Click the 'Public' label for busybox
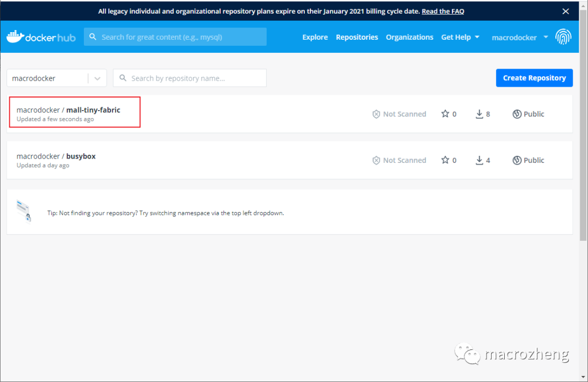This screenshot has height=382, width=588. (534, 160)
